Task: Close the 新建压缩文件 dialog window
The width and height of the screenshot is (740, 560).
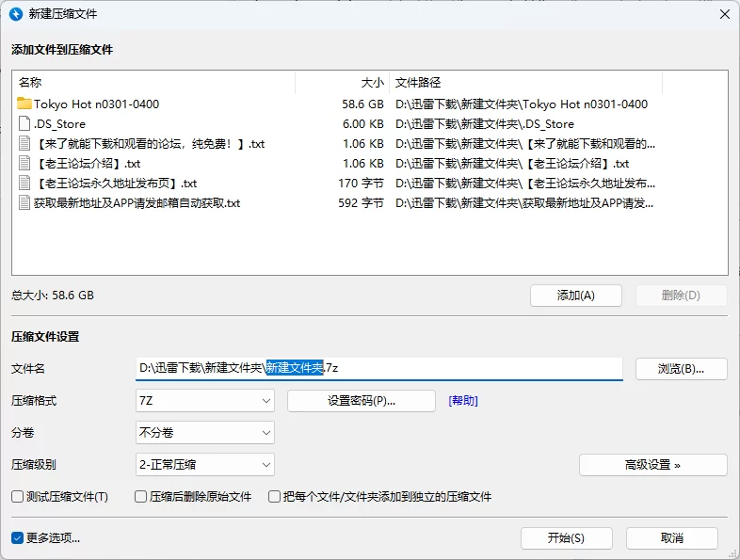Action: 724,14
